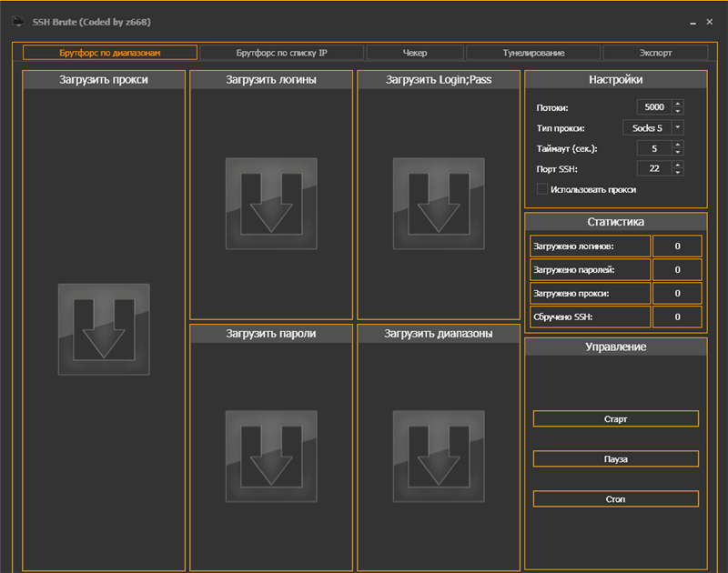The width and height of the screenshot is (728, 573).
Task: Decrease the Таймаут value with down arrow
Action: click(678, 152)
